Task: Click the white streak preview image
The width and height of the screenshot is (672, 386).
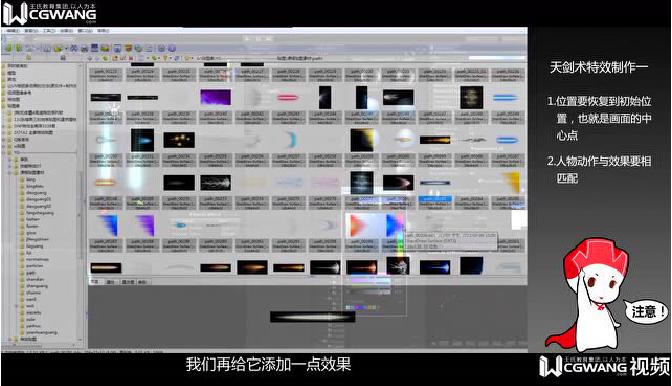Action: 313,317
